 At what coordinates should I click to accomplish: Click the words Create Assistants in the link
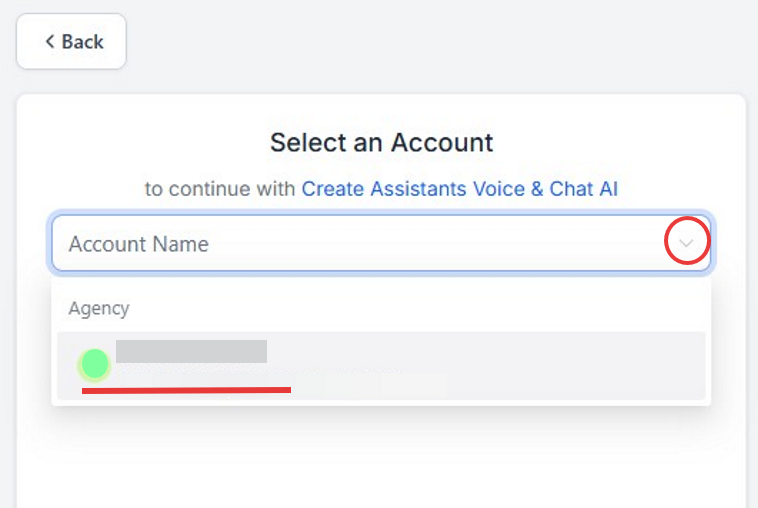(385, 189)
